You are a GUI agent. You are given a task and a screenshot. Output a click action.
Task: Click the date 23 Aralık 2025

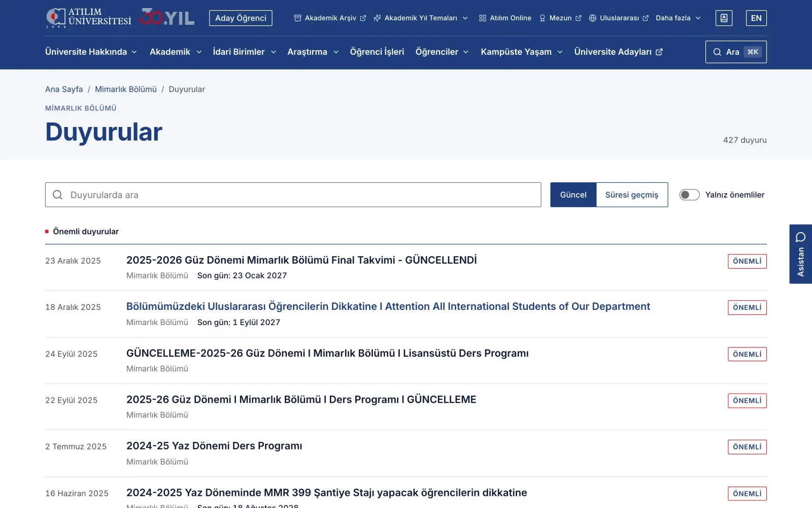click(73, 261)
